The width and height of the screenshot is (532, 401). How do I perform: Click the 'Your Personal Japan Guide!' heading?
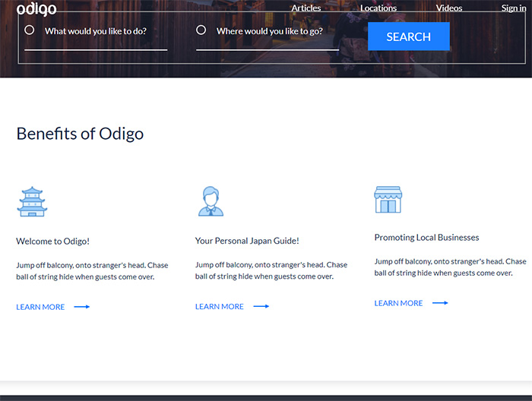[247, 241]
